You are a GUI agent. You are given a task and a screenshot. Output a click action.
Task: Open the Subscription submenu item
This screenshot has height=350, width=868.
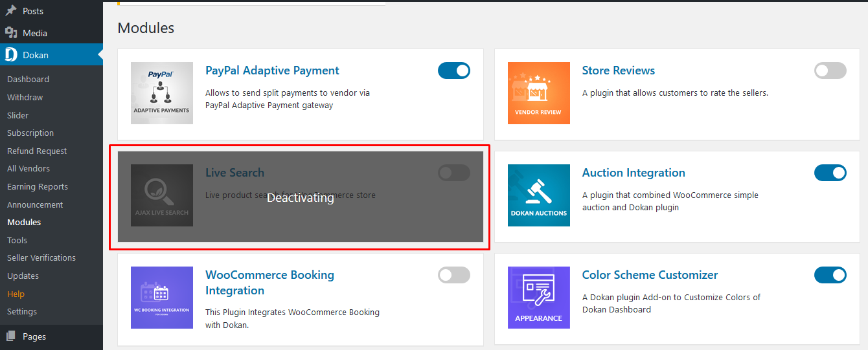click(30, 133)
